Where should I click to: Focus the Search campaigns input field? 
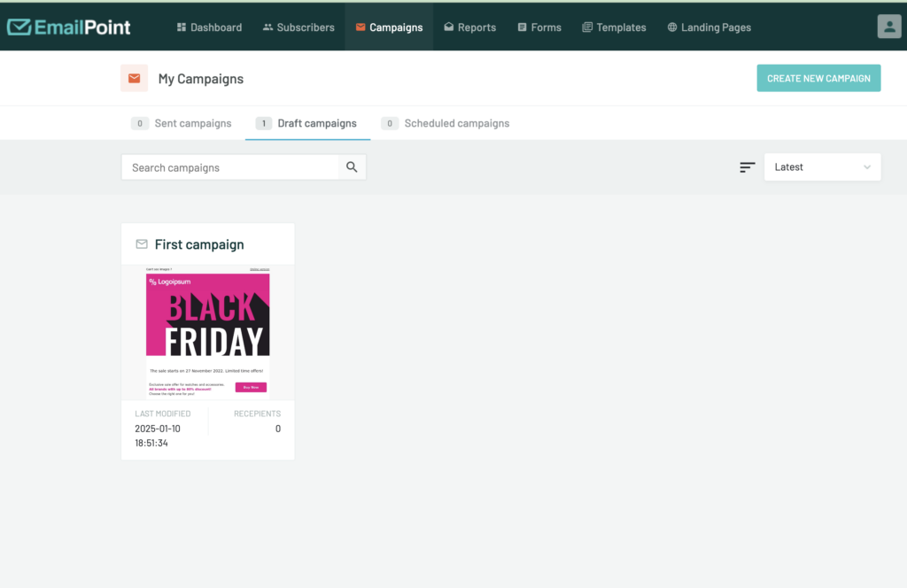point(230,167)
